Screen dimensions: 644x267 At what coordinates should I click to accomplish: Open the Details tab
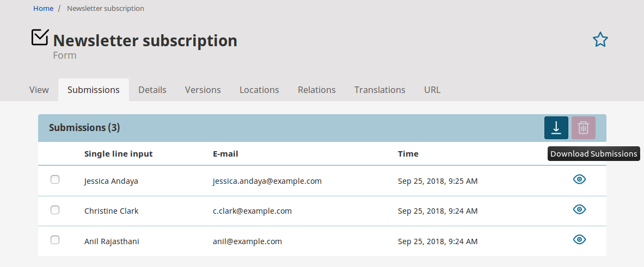click(x=152, y=90)
